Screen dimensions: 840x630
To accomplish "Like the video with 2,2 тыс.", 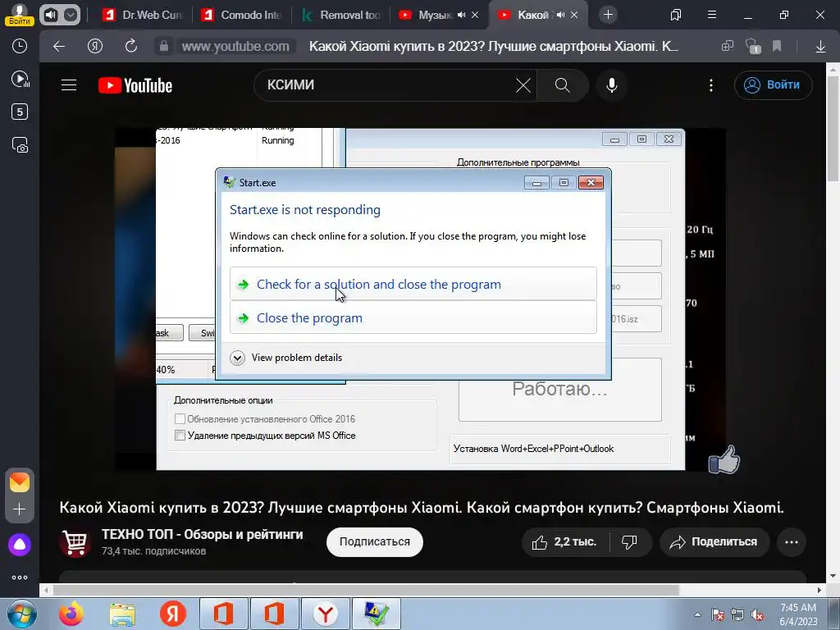I will pos(564,542).
